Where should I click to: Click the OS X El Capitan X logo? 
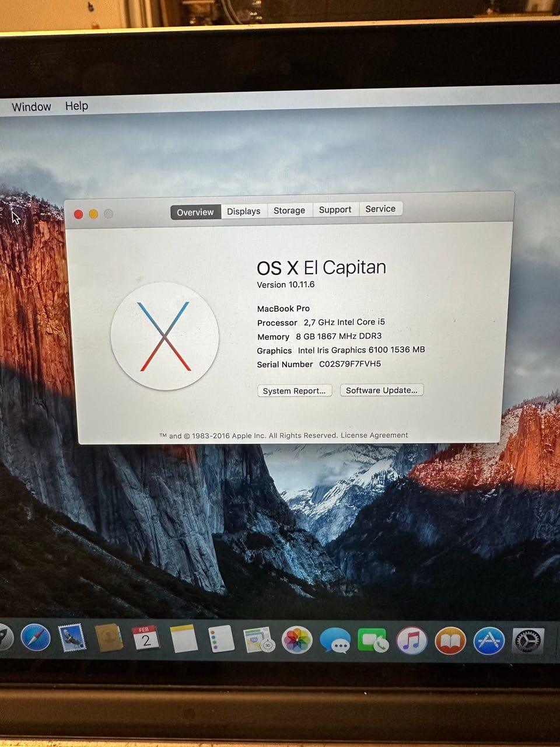click(x=164, y=336)
